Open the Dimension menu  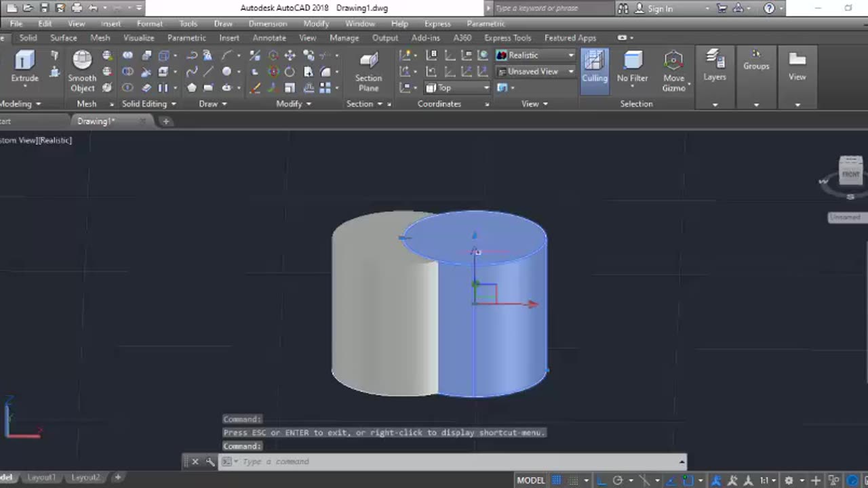[x=268, y=24]
